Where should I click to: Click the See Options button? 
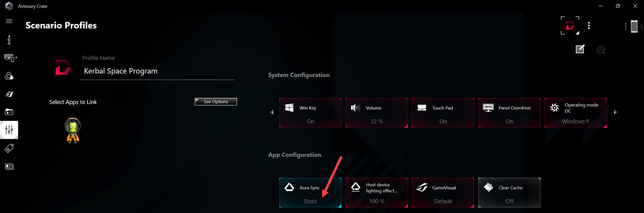[x=216, y=102]
